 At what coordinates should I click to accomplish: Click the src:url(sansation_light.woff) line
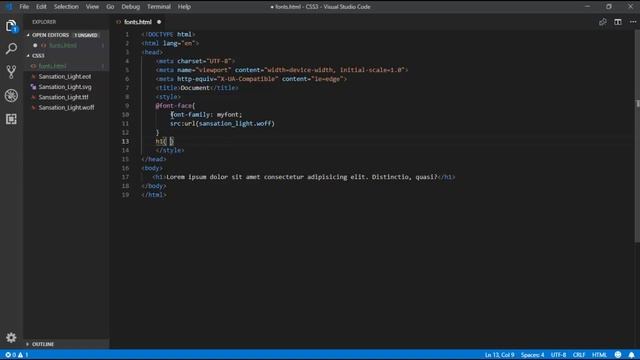[x=222, y=123]
